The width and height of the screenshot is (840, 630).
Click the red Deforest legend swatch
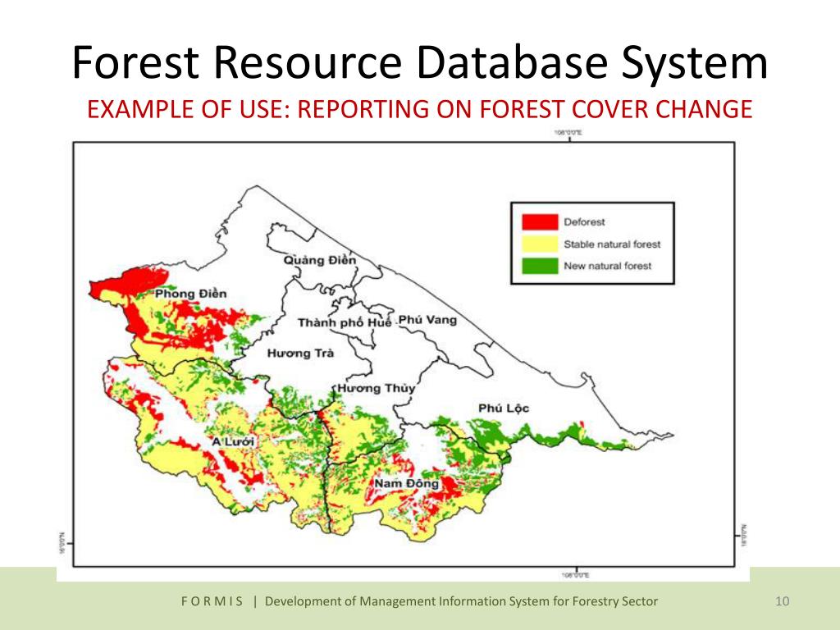click(x=540, y=221)
